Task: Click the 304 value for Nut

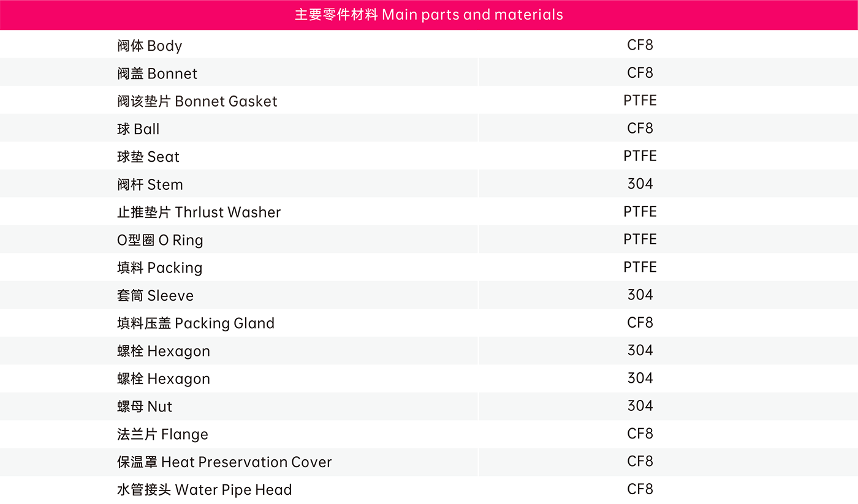Action: (x=640, y=406)
